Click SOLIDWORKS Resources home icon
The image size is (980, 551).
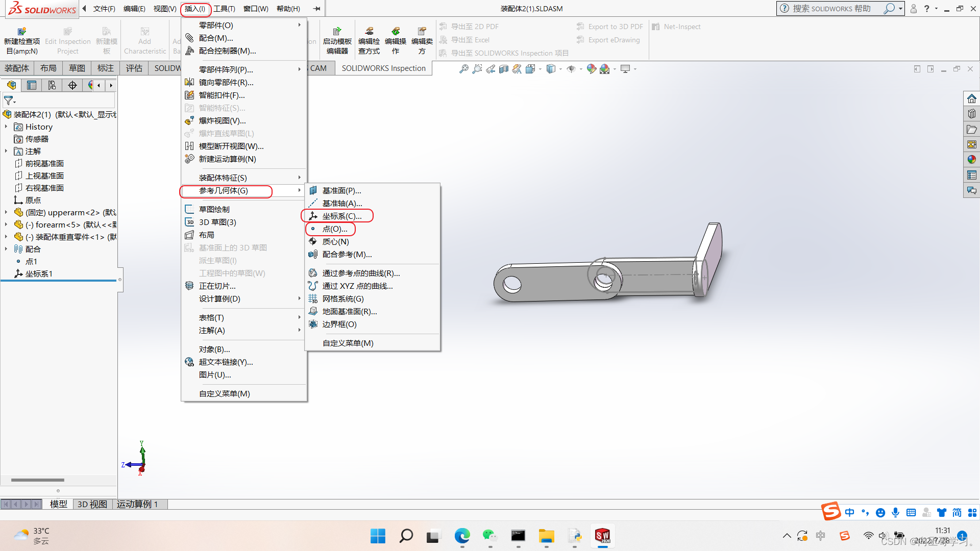(971, 98)
